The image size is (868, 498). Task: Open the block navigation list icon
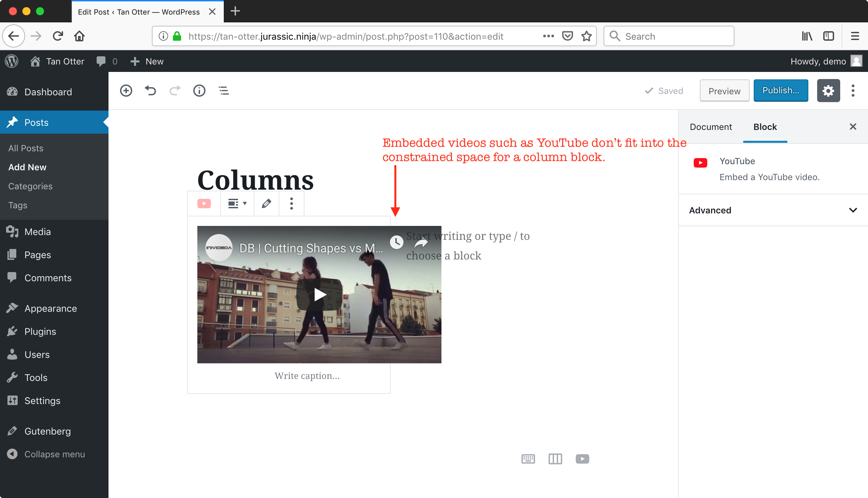pos(223,91)
